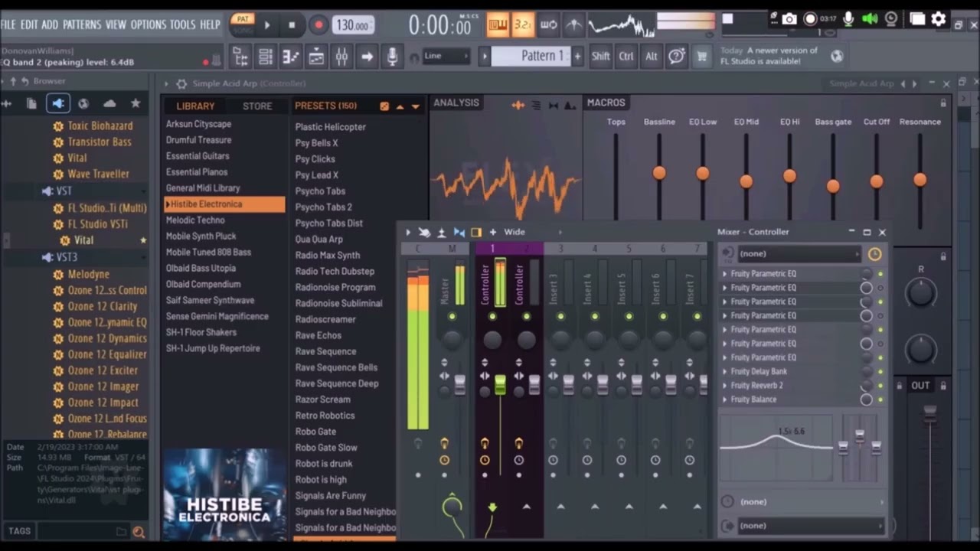
Task: Mute the Master mixer track
Action: coord(452,316)
